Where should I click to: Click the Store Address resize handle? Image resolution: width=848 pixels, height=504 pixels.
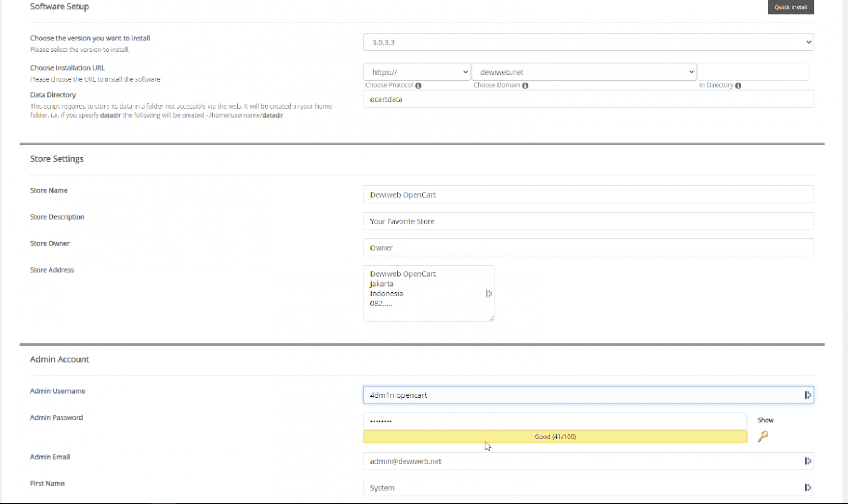(491, 318)
